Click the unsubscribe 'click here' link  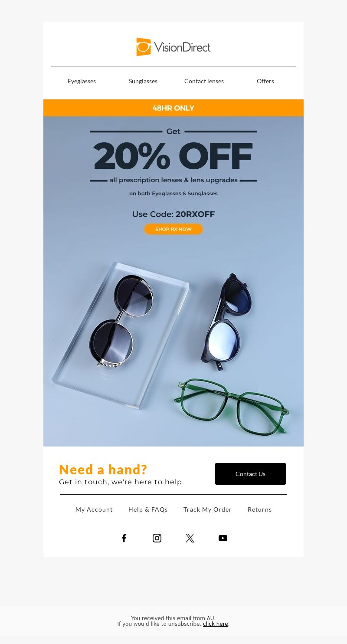pos(216,624)
